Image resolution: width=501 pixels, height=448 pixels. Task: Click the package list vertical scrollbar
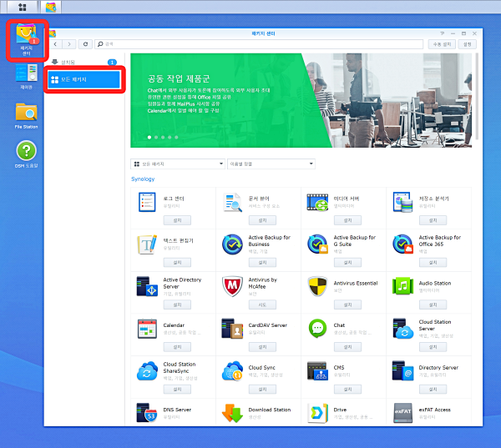(x=477, y=97)
